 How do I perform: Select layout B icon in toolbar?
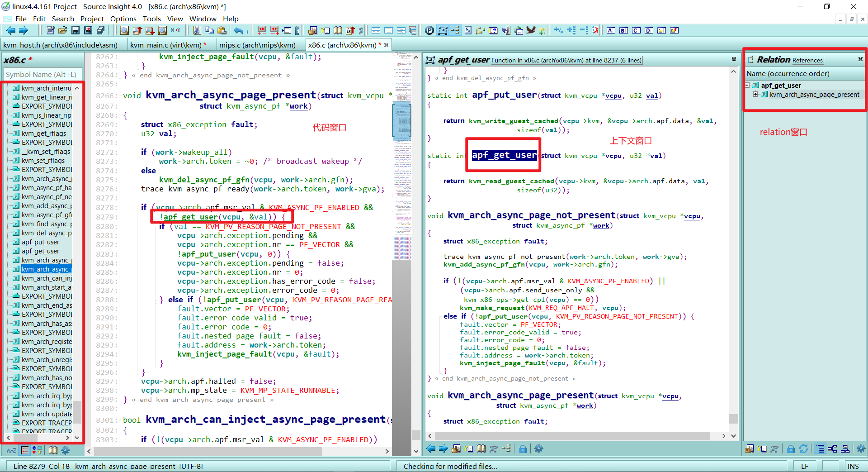pos(624,30)
